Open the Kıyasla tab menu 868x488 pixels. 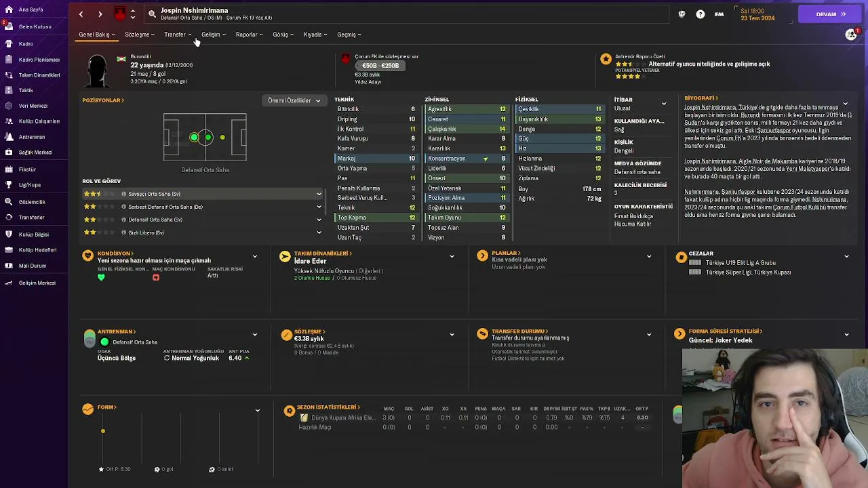(315, 35)
